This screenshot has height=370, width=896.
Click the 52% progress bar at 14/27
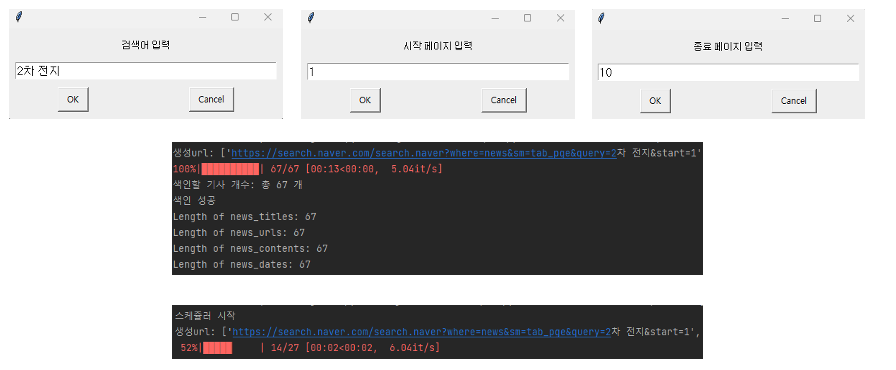232,348
